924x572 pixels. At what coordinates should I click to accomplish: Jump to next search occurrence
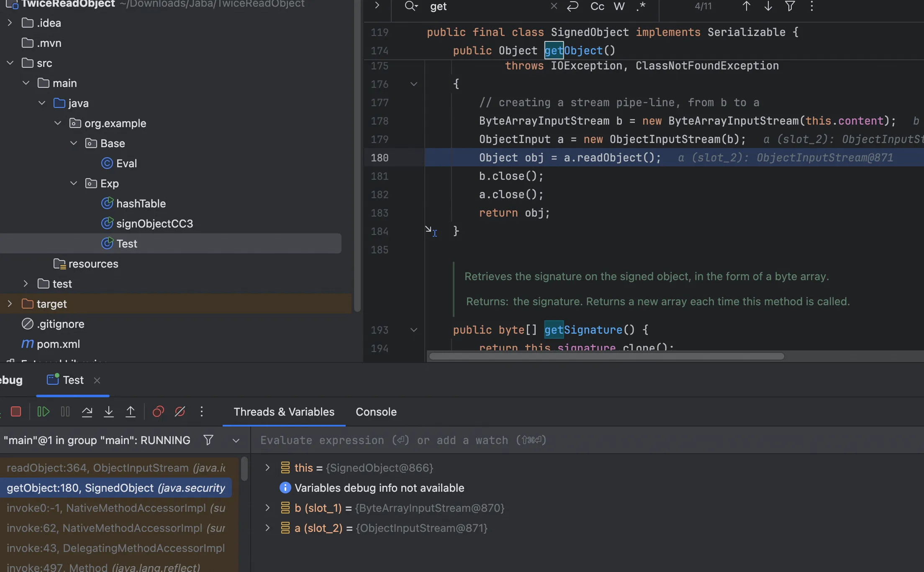click(768, 6)
